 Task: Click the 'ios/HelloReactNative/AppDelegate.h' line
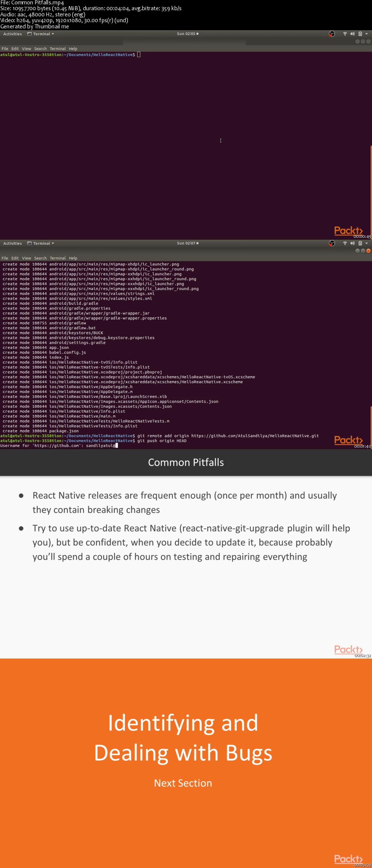68,387
